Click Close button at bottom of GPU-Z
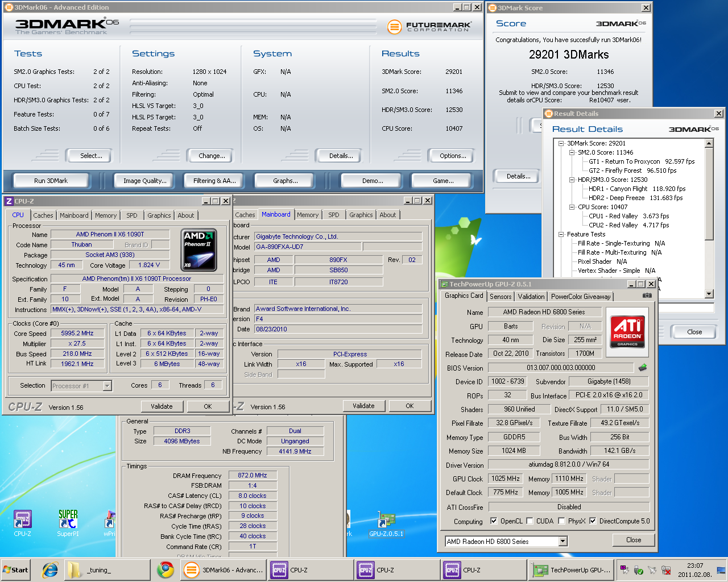This screenshot has width=728, height=582. pyautogui.click(x=634, y=540)
